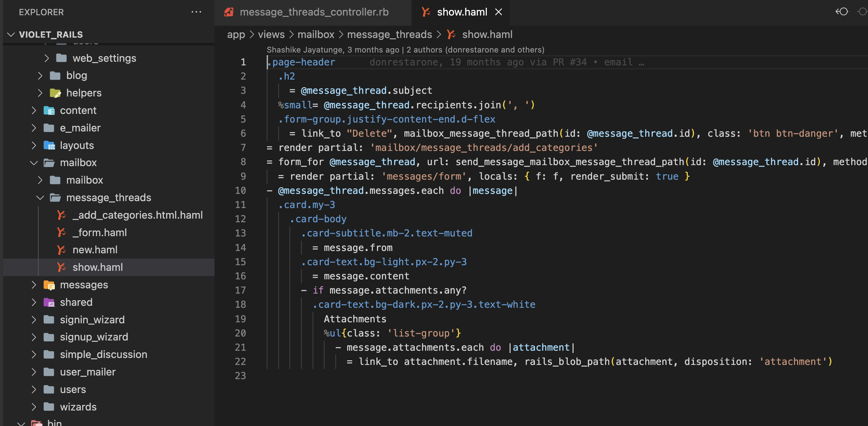868x426 pixels.
Task: Expand the signin_wizard folder chevron
Action: [x=34, y=320]
